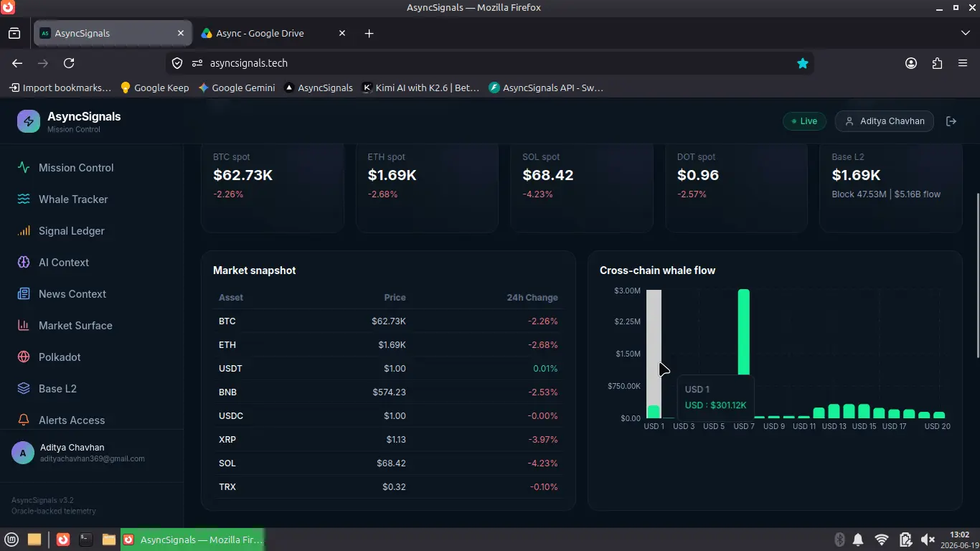Screen dimensions: 980x551
Task: Click the page vertical scrollbar
Action: point(976,276)
